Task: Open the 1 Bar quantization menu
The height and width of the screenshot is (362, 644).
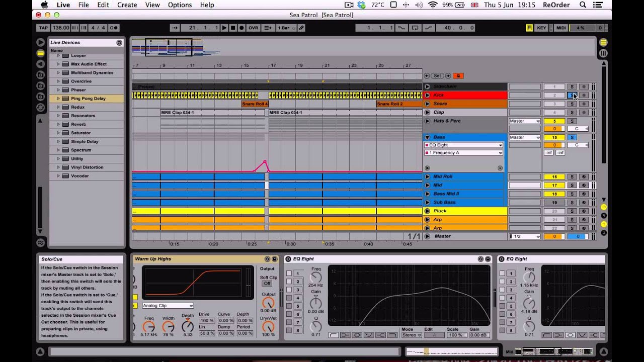Action: point(286,28)
